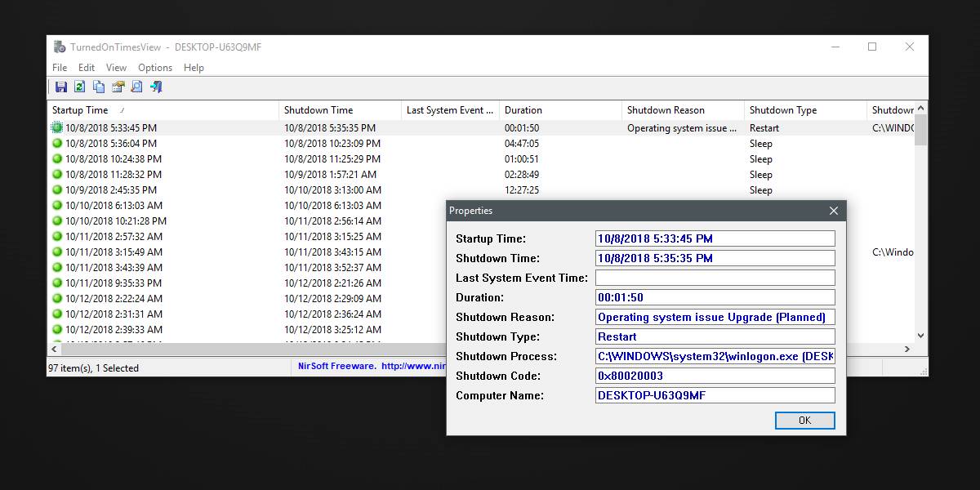Open the Edit menu

coord(87,68)
